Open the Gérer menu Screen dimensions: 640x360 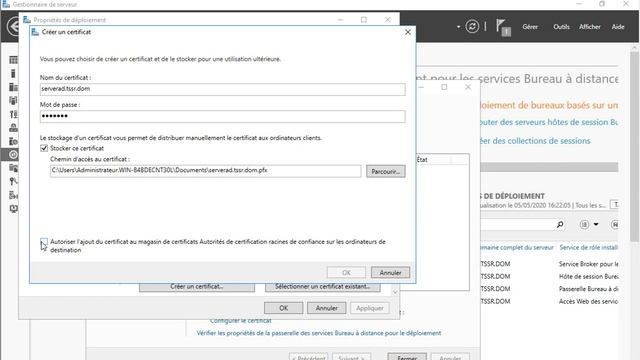click(x=530, y=27)
